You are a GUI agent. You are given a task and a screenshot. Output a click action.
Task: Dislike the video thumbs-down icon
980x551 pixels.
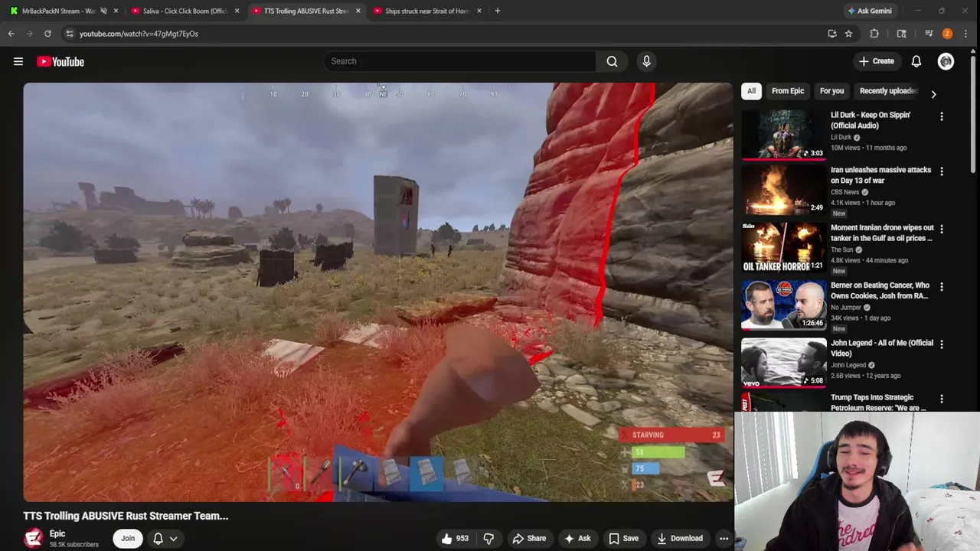[488, 539]
